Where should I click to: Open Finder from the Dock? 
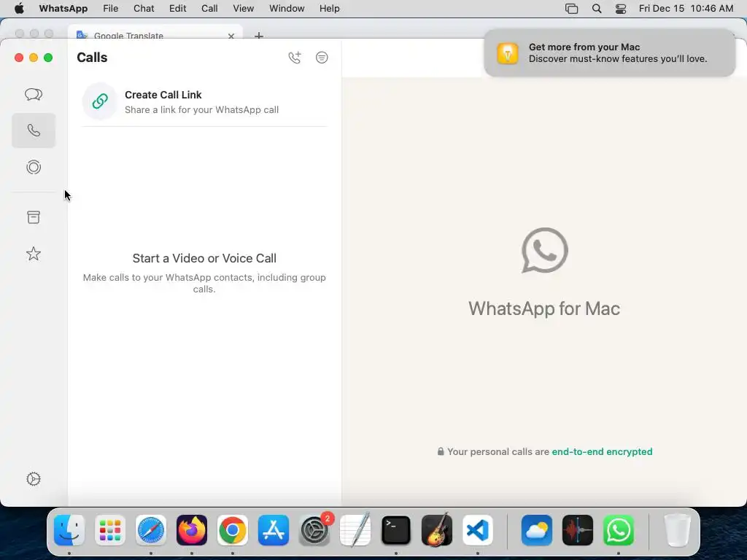click(x=69, y=530)
